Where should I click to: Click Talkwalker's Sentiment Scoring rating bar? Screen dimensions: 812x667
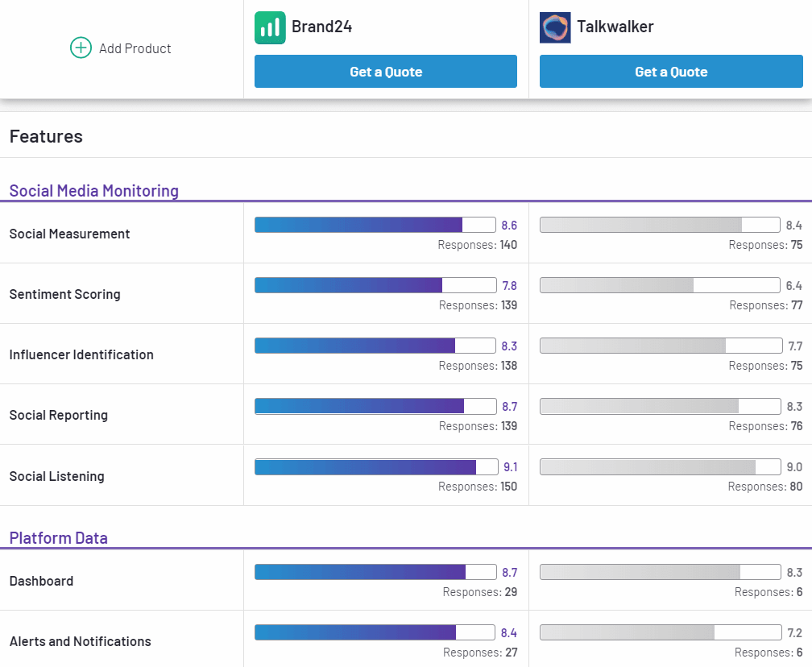[x=660, y=285]
